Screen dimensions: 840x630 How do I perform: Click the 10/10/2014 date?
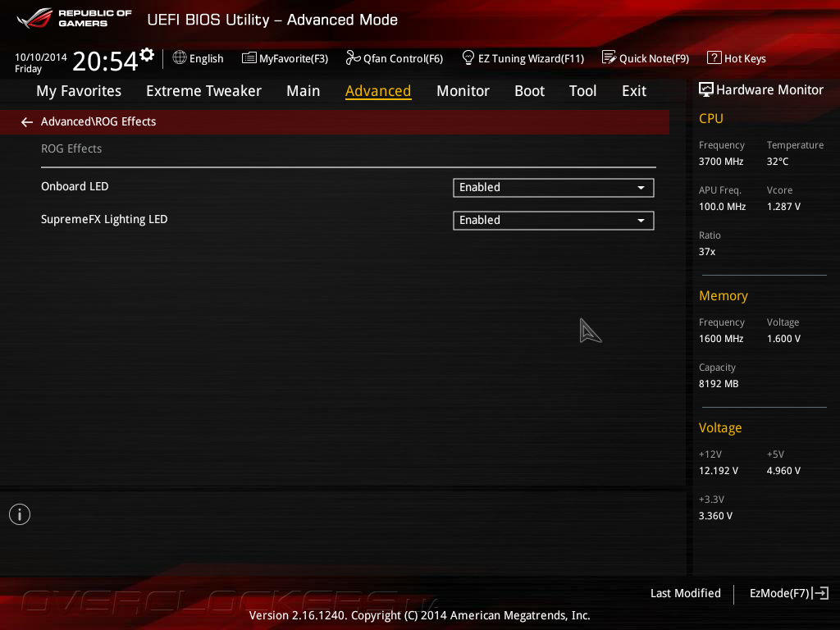(x=41, y=57)
